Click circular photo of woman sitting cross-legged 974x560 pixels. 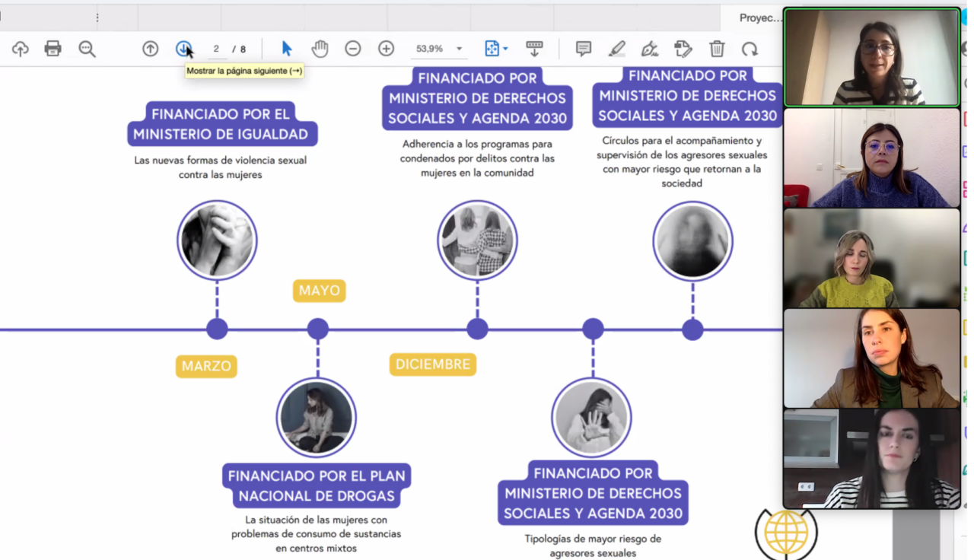(x=316, y=418)
